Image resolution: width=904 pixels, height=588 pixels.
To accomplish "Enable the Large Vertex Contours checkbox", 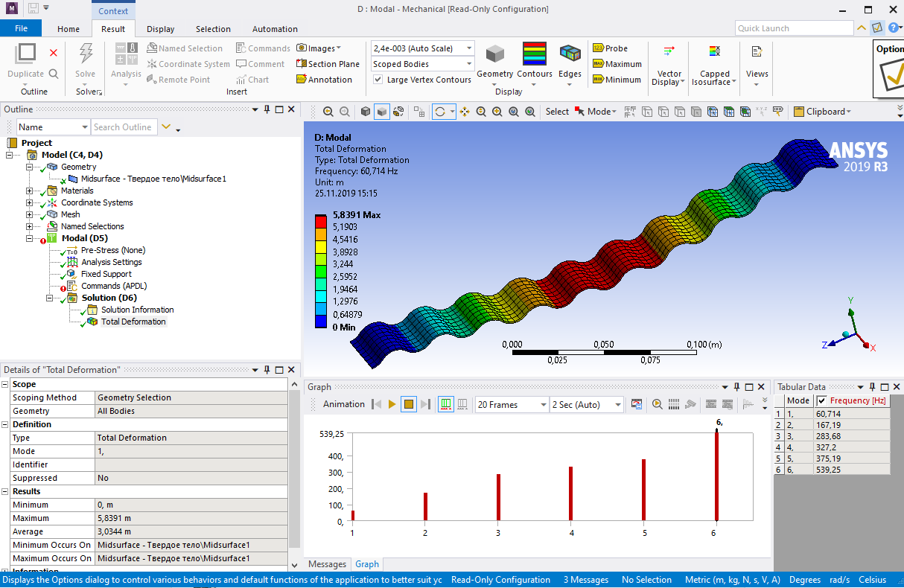I will coord(379,79).
